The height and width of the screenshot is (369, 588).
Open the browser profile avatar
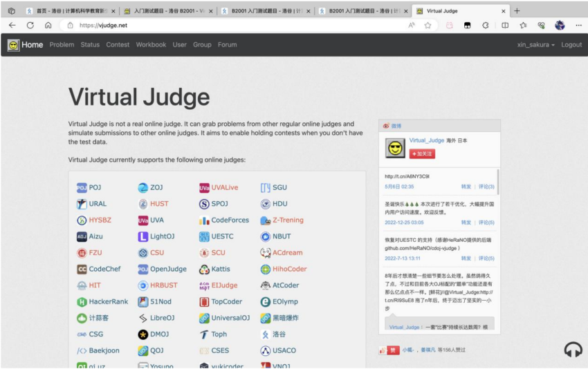pos(560,25)
